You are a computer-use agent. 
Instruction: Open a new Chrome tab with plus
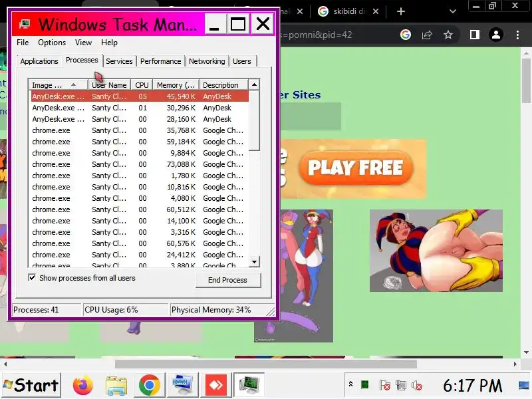[401, 11]
